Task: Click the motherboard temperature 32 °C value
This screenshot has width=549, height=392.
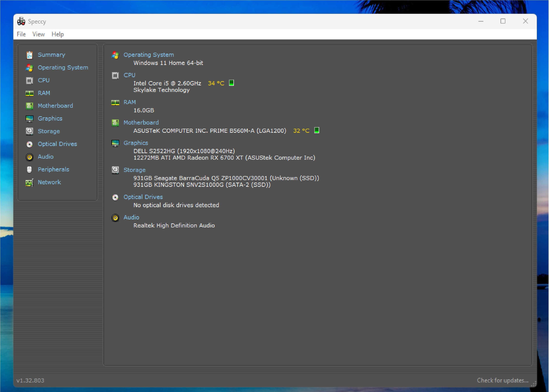Action: [301, 131]
